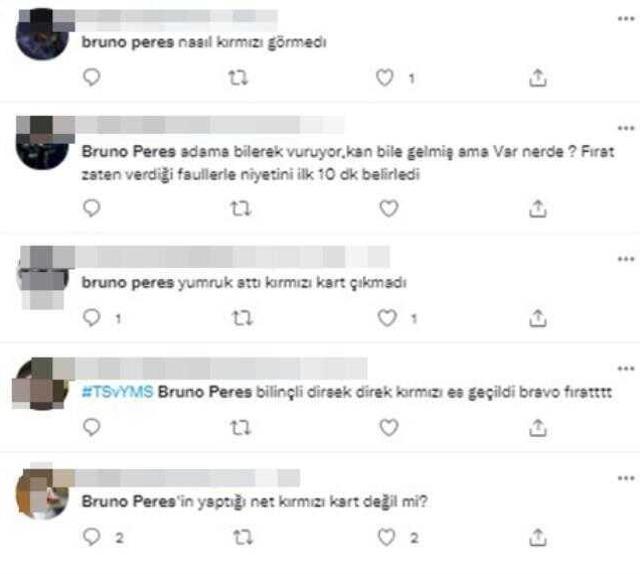Share the 'adama bilerek vuruyor' tweet
The height and width of the screenshot is (574, 640).
click(538, 209)
